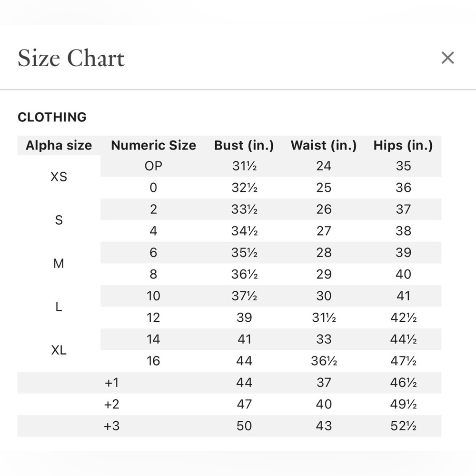Screen dimensions: 476x476
Task: Click the 52½ hips value
Action: 403,426
